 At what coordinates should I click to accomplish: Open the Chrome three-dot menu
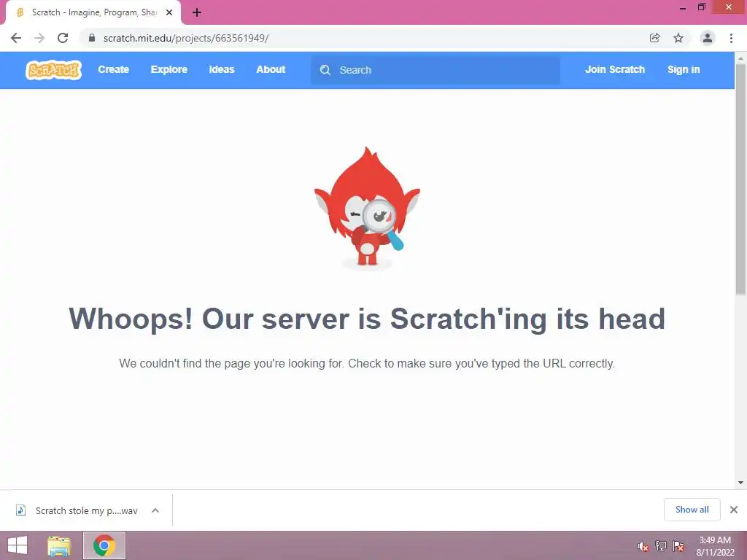click(731, 38)
